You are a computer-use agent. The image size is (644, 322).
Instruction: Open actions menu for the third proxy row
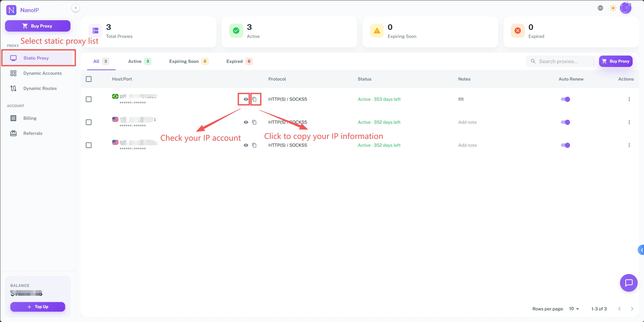pos(629,145)
